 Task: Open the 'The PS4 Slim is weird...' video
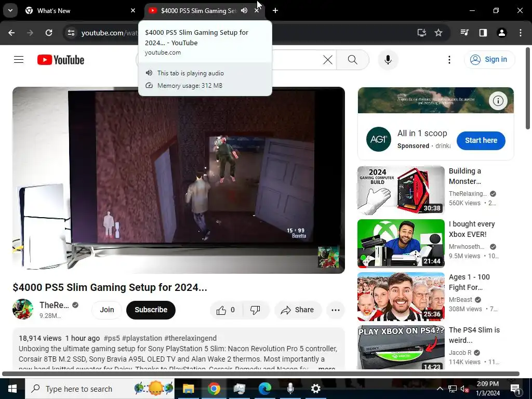474,335
